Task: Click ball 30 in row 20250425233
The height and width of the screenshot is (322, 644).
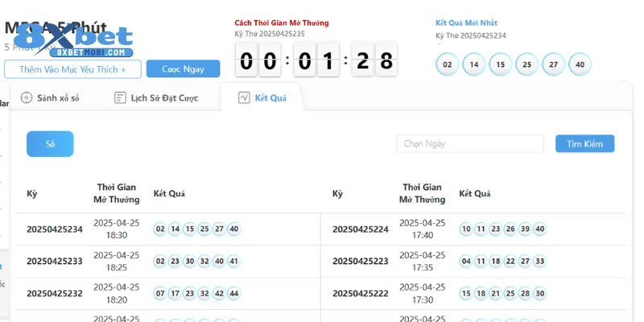Action: tap(189, 261)
